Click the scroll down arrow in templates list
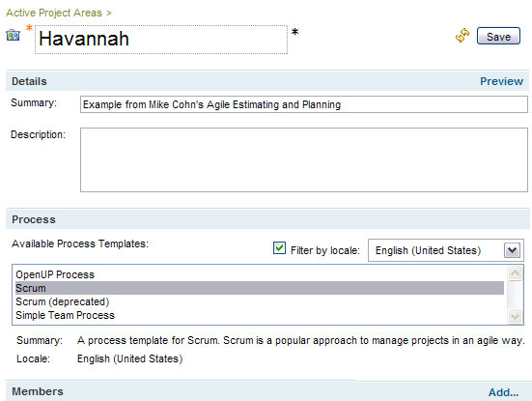Viewport: 532px width, 401px height. [515, 317]
